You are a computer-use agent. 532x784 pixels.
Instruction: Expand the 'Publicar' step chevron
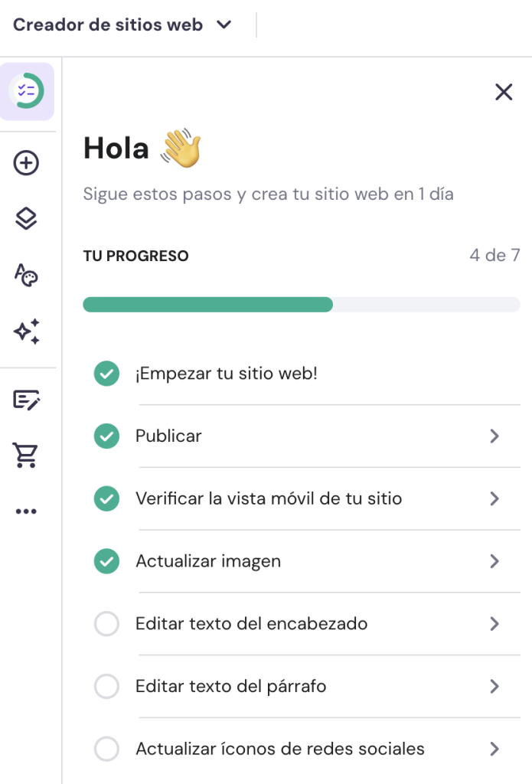494,436
